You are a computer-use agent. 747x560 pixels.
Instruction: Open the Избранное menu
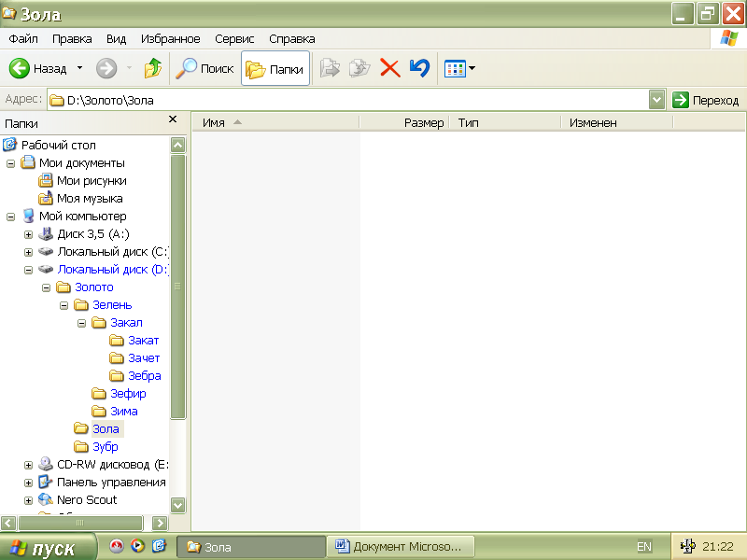pyautogui.click(x=171, y=39)
